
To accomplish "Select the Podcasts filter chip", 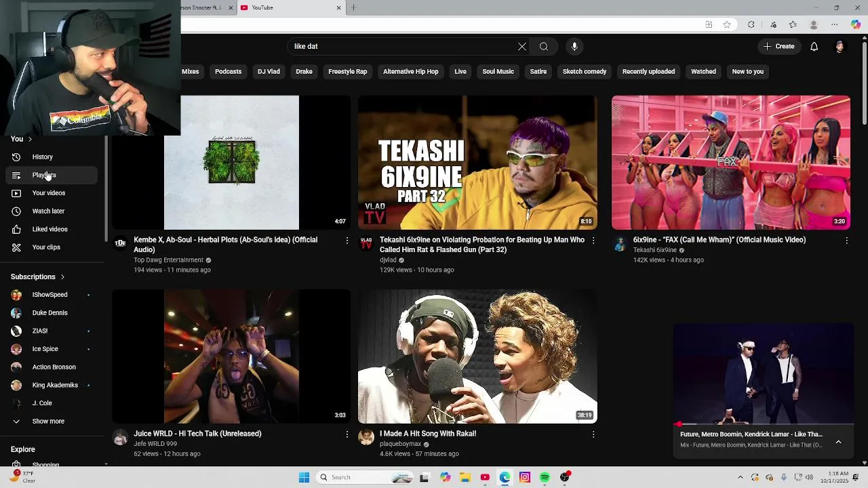I will coord(228,72).
